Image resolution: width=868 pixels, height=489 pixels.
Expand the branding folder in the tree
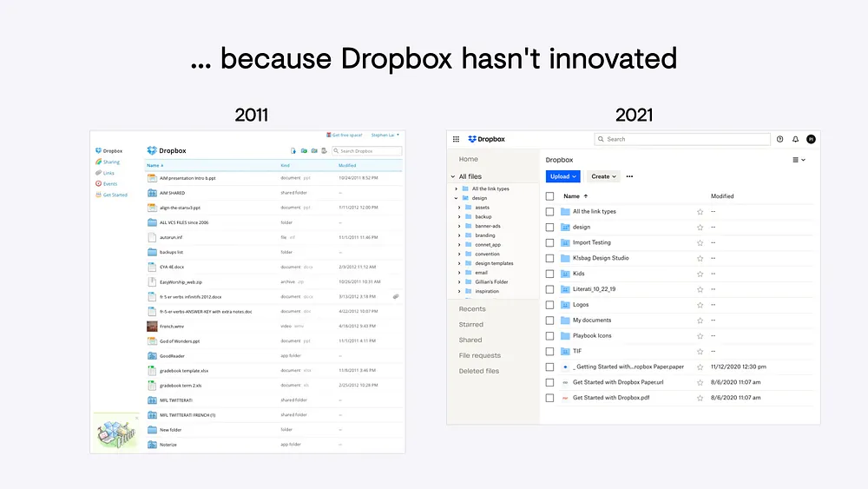459,235
